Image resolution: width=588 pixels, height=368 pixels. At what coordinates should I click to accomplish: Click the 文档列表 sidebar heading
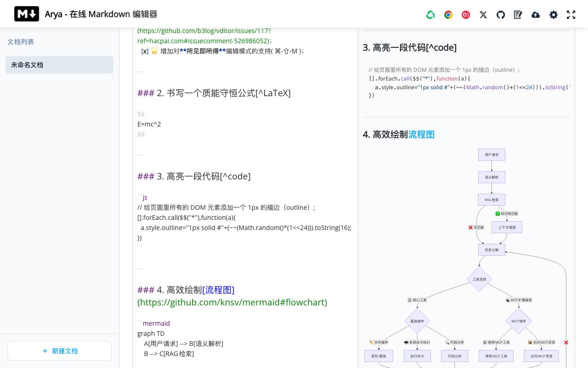21,42
